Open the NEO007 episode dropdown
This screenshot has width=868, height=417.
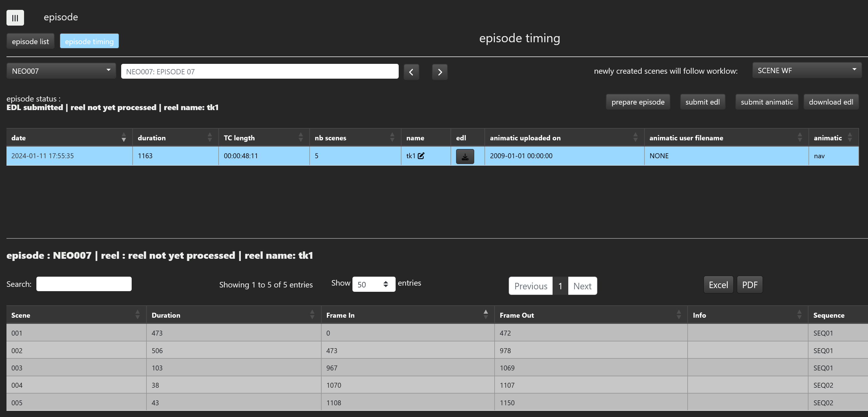point(61,71)
